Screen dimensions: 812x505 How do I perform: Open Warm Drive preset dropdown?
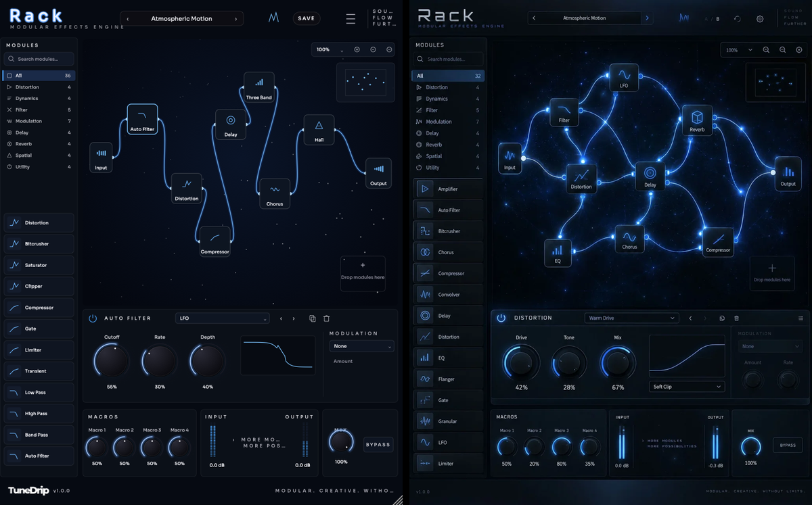pyautogui.click(x=631, y=318)
